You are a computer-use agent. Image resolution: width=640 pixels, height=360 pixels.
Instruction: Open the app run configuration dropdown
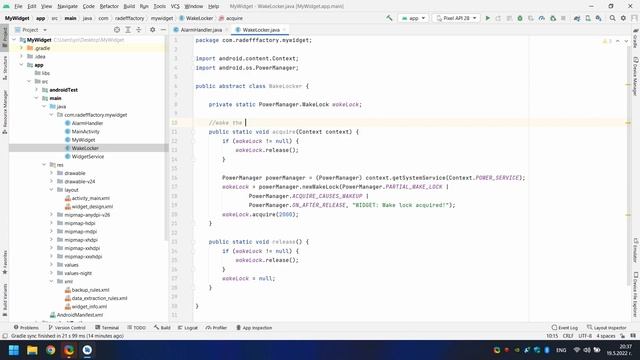tap(413, 18)
